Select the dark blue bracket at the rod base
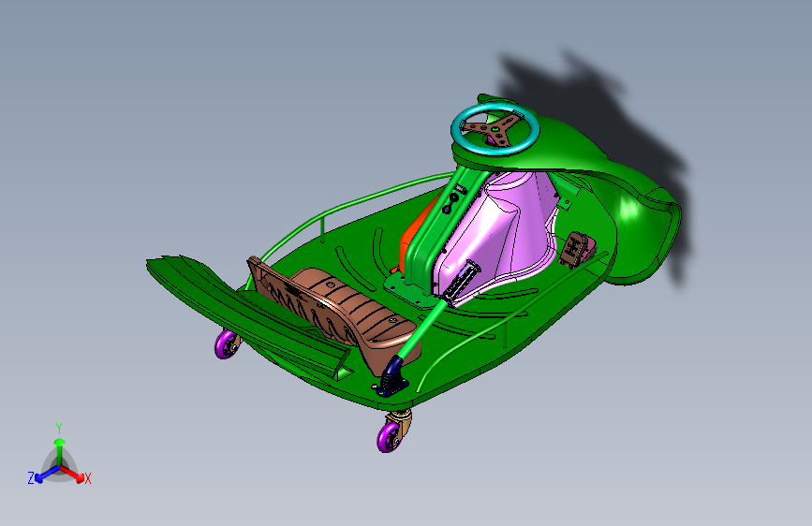 click(392, 378)
